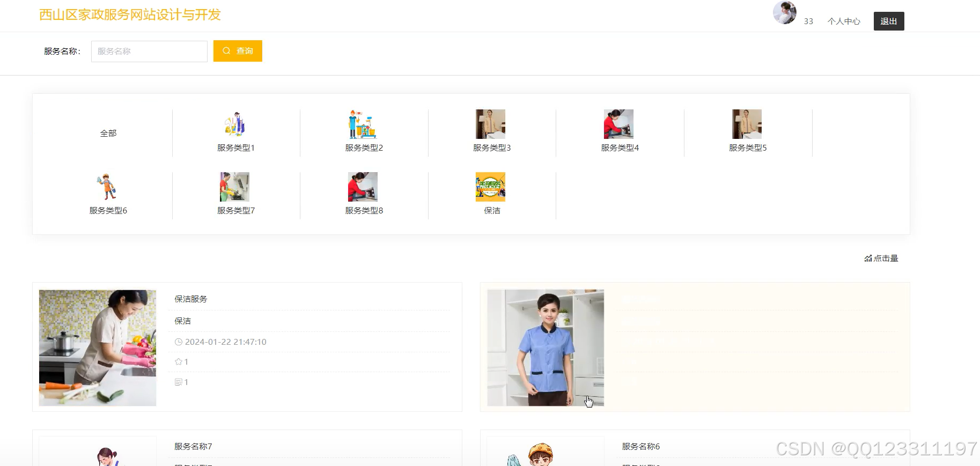Viewport: 980px width, 466px height.
Task: Click the 退出 logout button
Action: click(x=888, y=21)
